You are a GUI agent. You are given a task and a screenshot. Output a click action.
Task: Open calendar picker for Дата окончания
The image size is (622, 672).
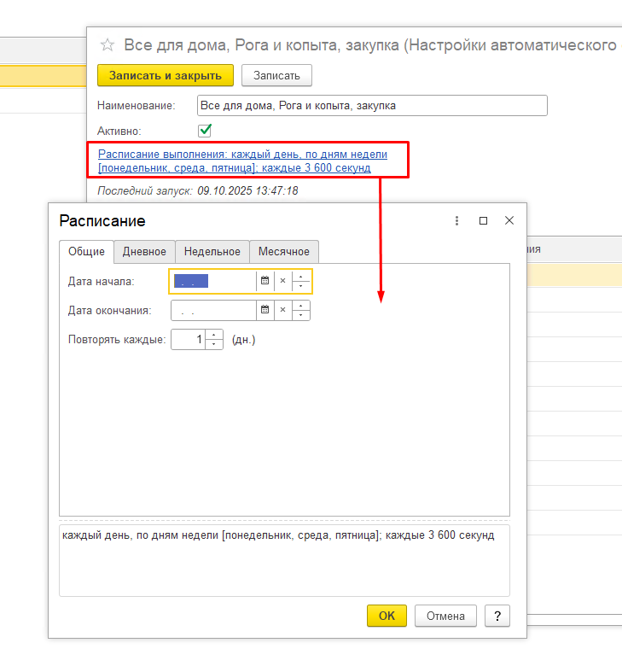click(x=264, y=310)
